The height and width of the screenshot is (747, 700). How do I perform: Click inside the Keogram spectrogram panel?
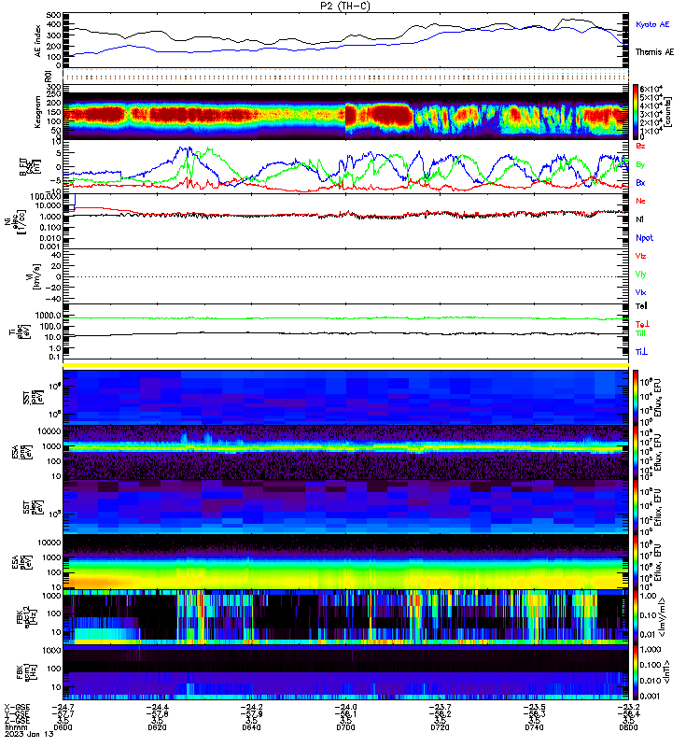click(x=345, y=112)
